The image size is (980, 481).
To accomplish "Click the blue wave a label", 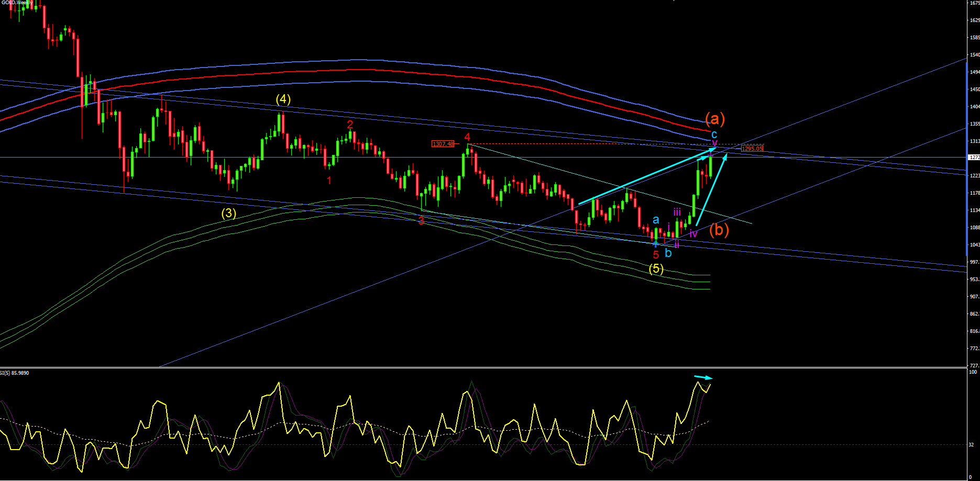I will coord(656,220).
